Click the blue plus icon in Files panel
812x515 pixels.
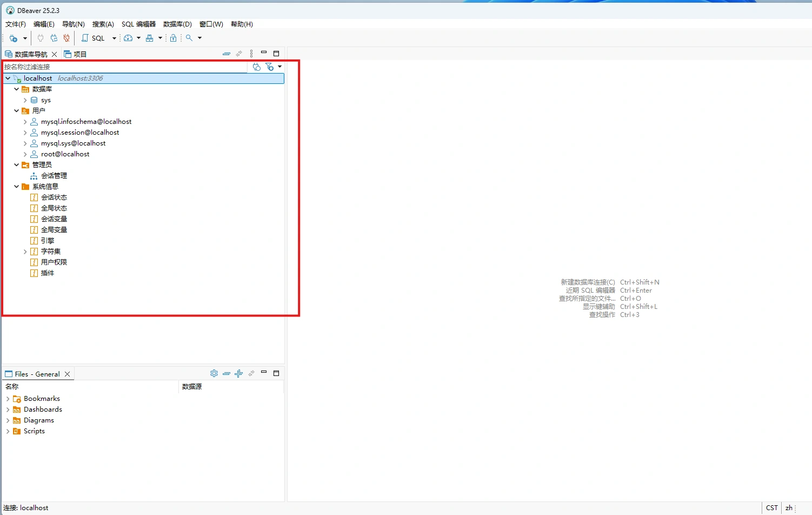pyautogui.click(x=238, y=373)
